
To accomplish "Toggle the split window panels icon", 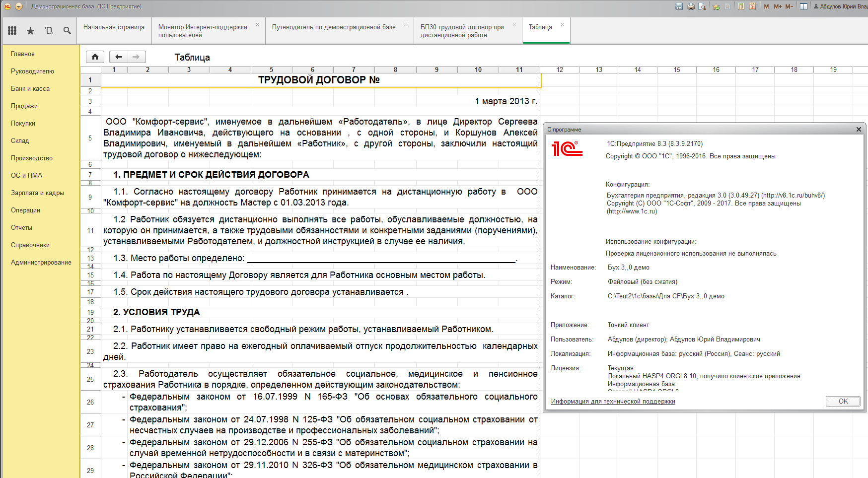I will click(x=803, y=6).
